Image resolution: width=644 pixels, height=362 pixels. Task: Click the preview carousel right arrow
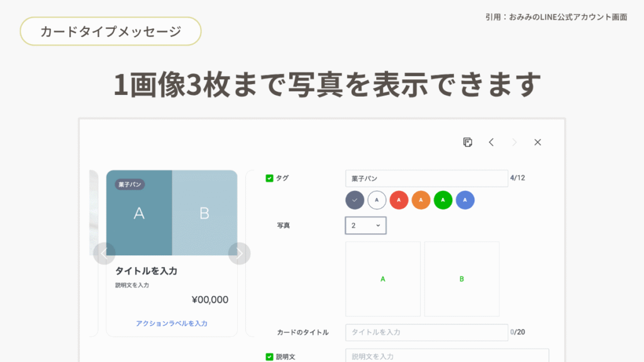tap(239, 253)
